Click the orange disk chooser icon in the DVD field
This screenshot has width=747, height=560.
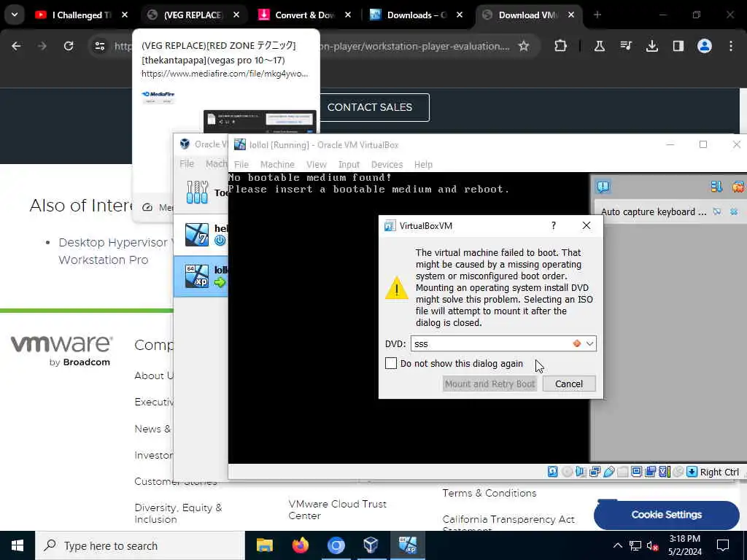tap(577, 343)
